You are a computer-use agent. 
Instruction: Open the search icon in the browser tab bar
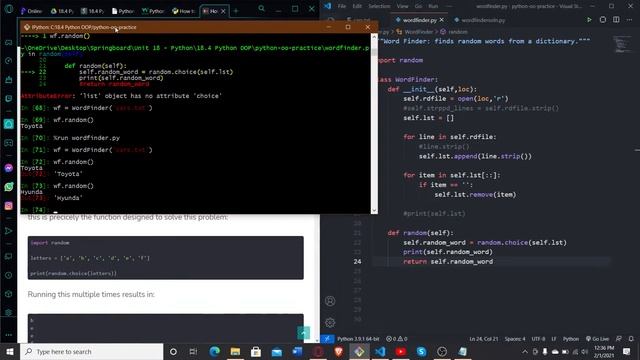261,8
